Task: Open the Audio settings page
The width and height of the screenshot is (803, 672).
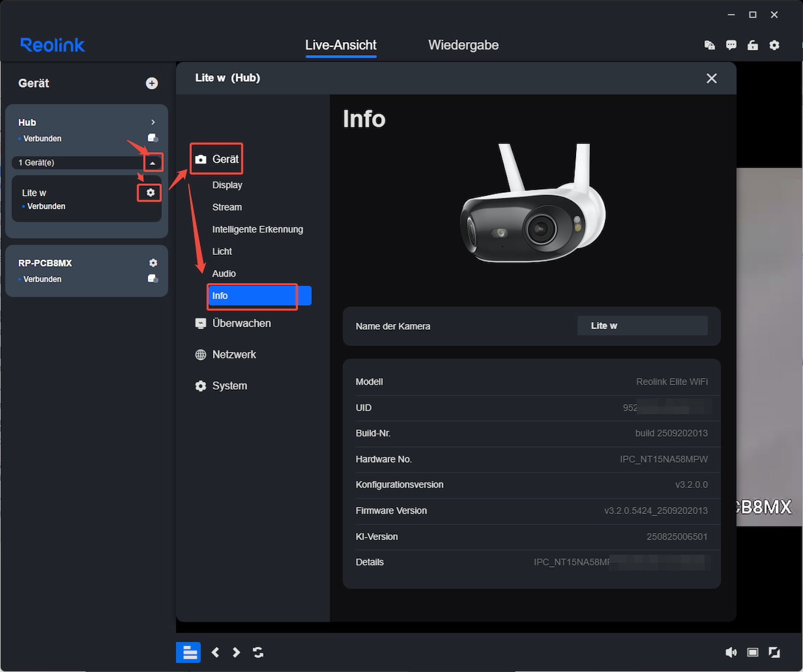Action: click(224, 273)
